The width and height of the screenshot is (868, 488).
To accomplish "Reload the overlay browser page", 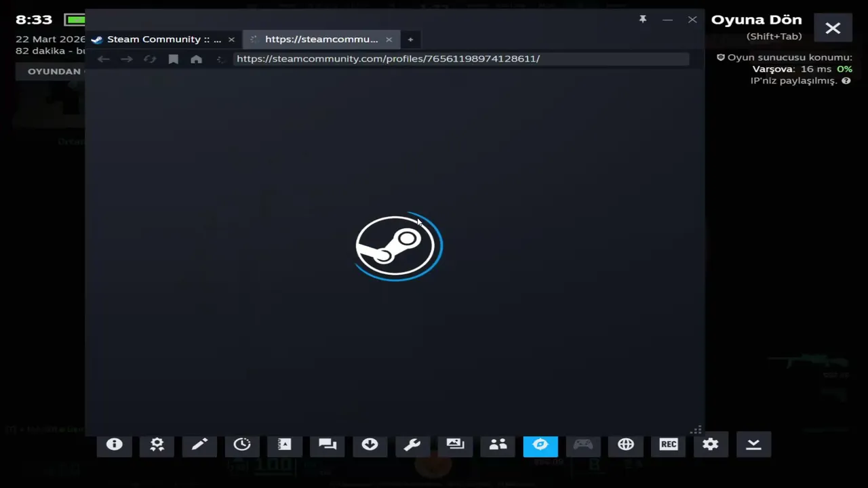I will (x=150, y=59).
